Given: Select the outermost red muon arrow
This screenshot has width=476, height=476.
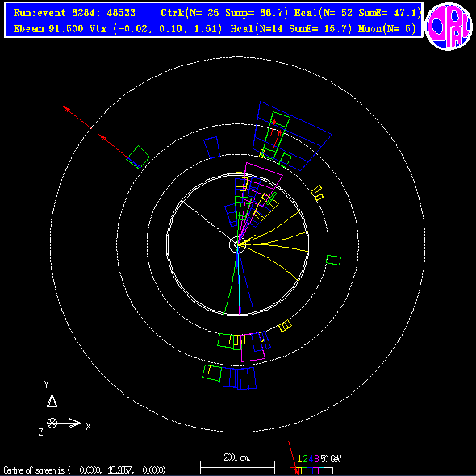Looking at the screenshot, I should pyautogui.click(x=77, y=117).
